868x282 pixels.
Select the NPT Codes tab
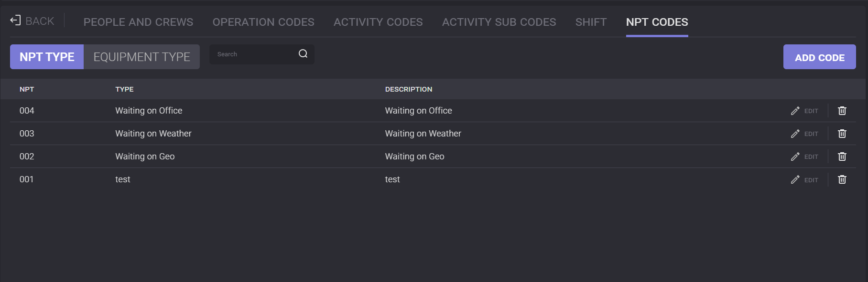coord(657,22)
